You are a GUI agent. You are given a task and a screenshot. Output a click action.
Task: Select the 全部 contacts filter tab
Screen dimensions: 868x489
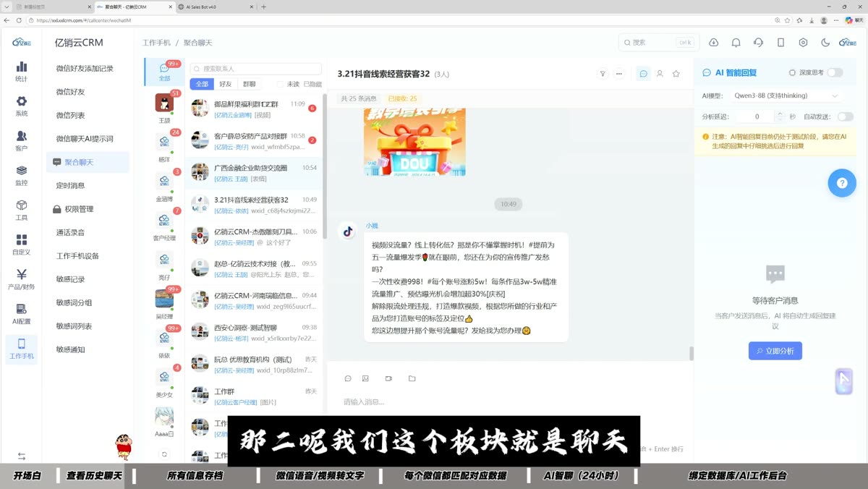(202, 84)
